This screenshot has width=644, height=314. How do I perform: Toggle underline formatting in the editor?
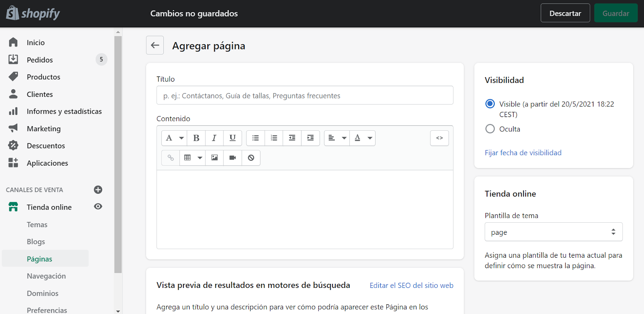(x=233, y=138)
